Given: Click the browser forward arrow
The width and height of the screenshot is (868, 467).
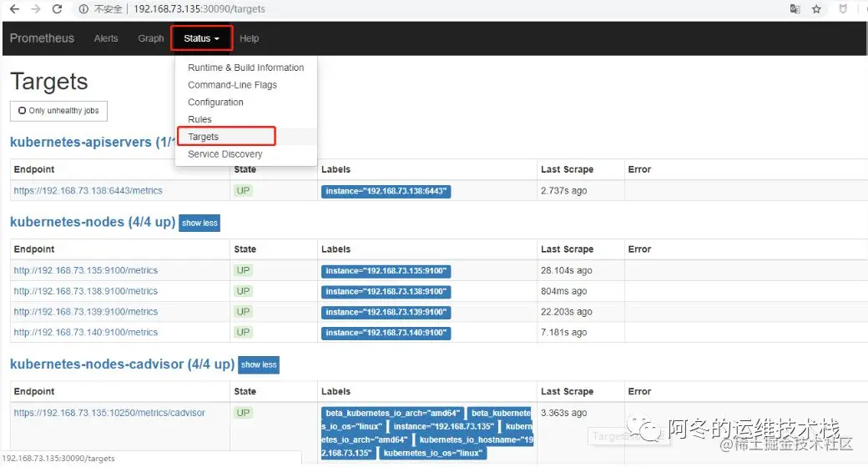Looking at the screenshot, I should pos(35,9).
